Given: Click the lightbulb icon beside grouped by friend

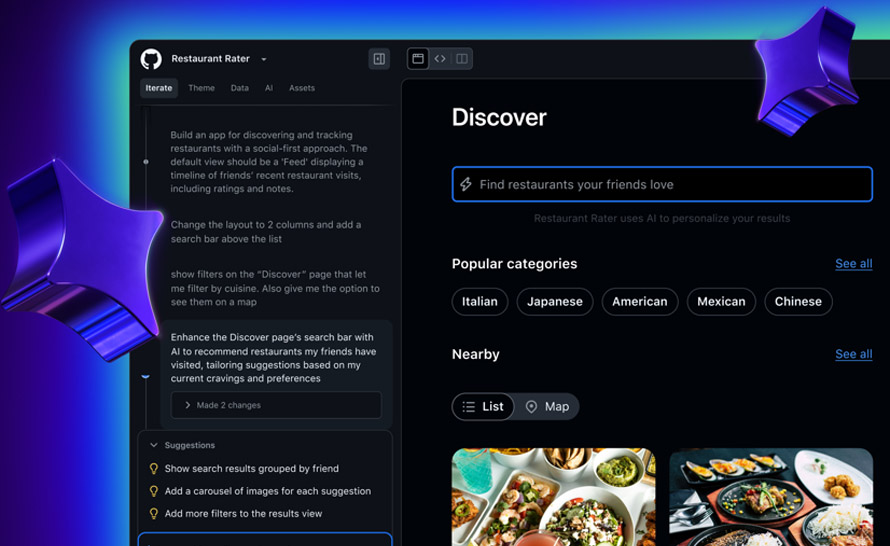Looking at the screenshot, I should [x=153, y=468].
